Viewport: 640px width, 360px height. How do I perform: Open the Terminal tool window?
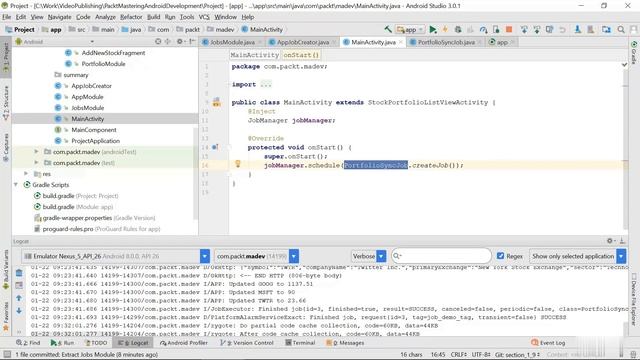click(x=300, y=343)
